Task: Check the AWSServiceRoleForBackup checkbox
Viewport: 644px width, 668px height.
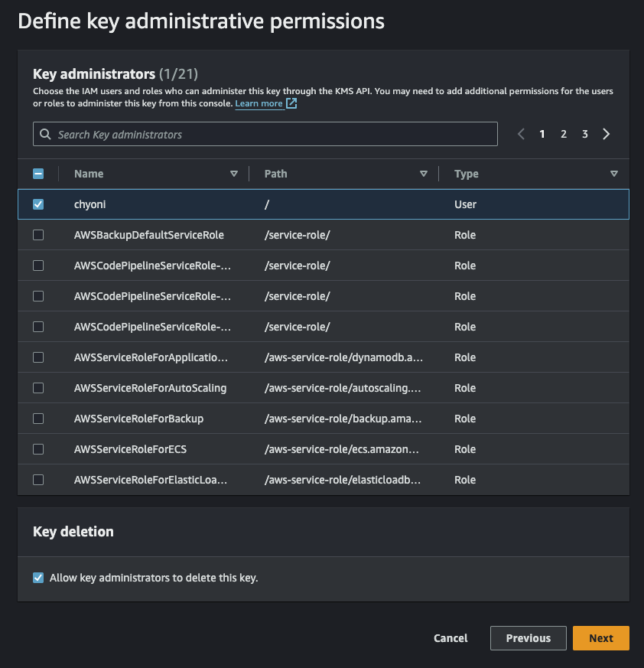Action: click(x=38, y=419)
